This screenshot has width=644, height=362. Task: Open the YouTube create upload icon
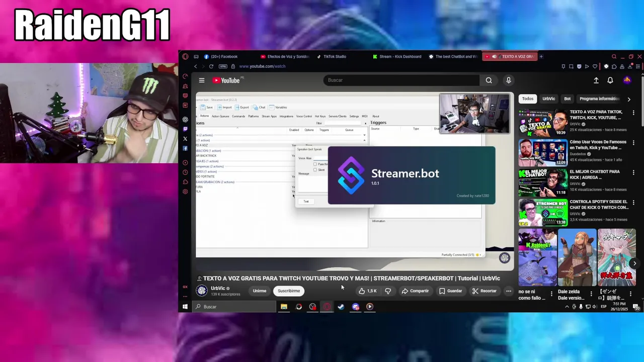pyautogui.click(x=596, y=80)
